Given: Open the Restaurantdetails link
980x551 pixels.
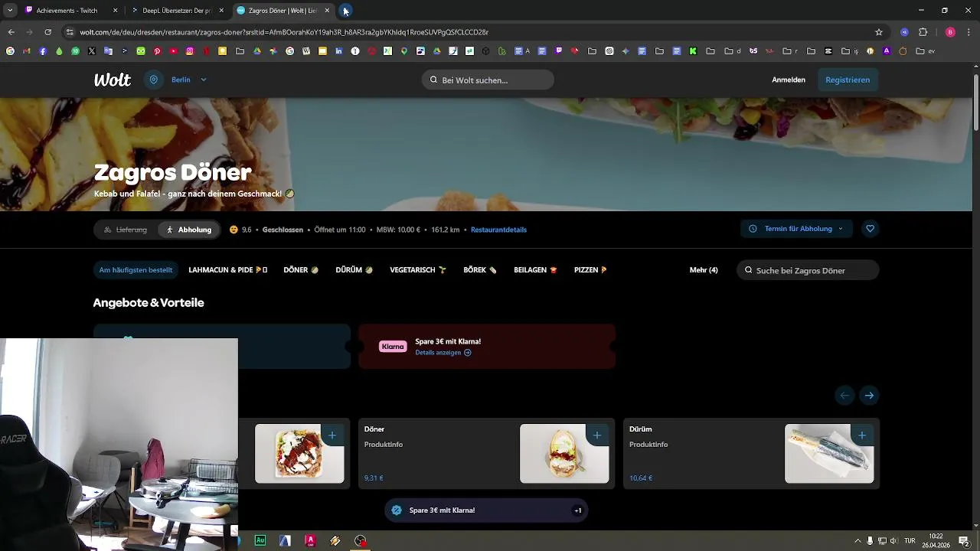Looking at the screenshot, I should [x=498, y=230].
